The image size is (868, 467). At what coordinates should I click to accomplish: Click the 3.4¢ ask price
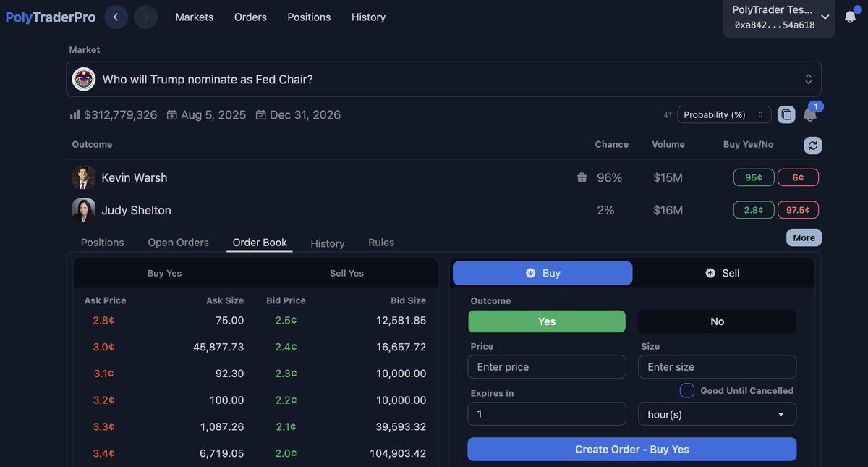pos(103,453)
